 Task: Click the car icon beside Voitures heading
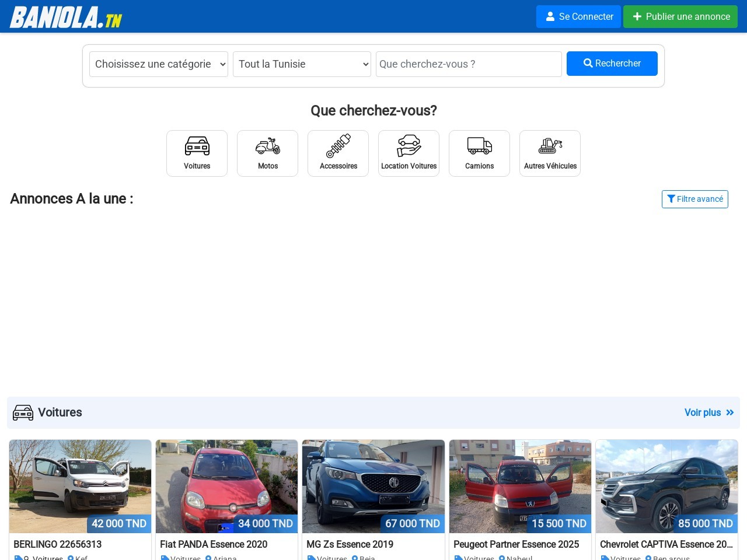[23, 412]
